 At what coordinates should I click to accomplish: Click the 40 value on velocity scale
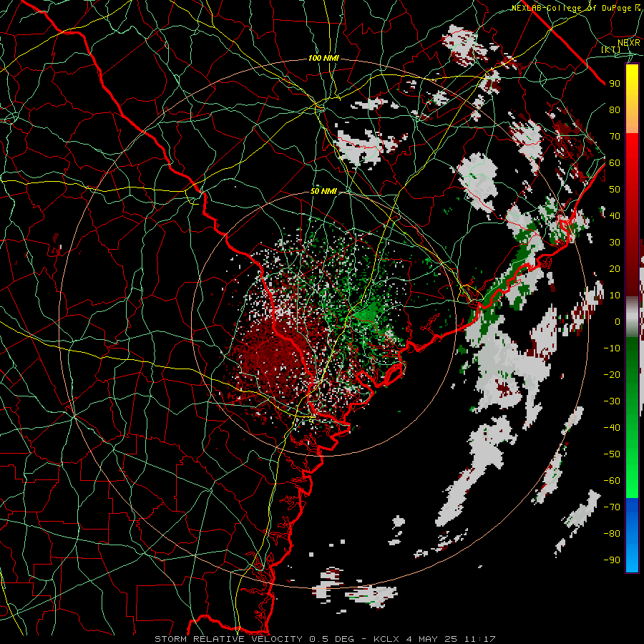615,216
